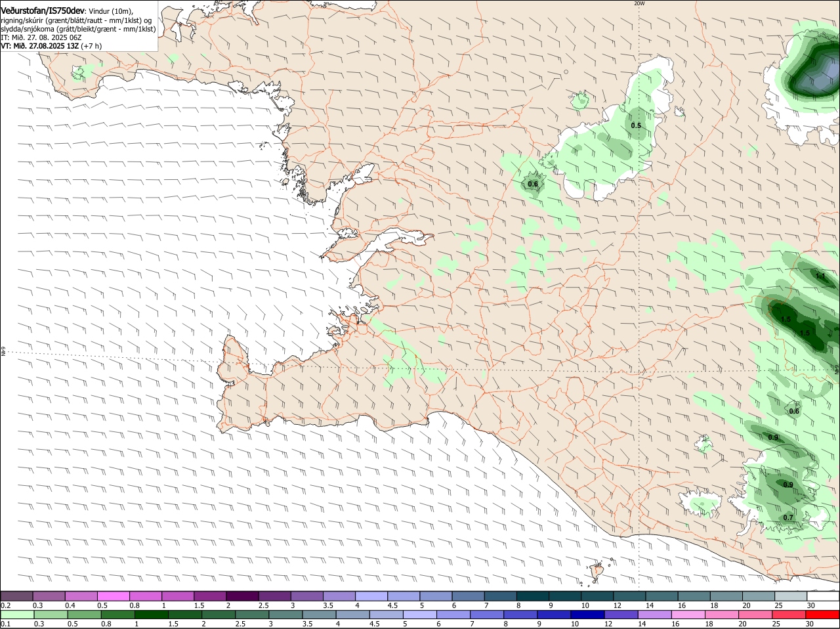The width and height of the screenshot is (840, 629).
Task: Select the purple 12 swatch in lower legend row
Action: tap(621, 615)
